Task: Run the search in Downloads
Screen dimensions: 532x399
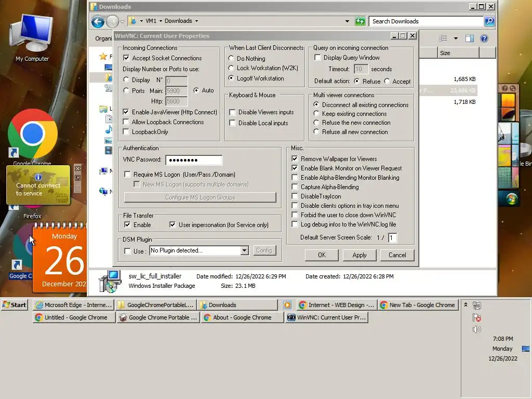Action: pos(489,21)
